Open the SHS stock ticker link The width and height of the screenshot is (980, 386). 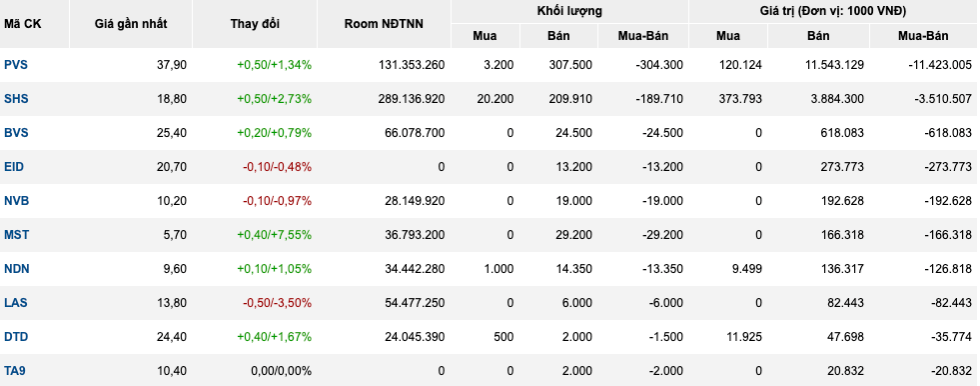coord(16,99)
